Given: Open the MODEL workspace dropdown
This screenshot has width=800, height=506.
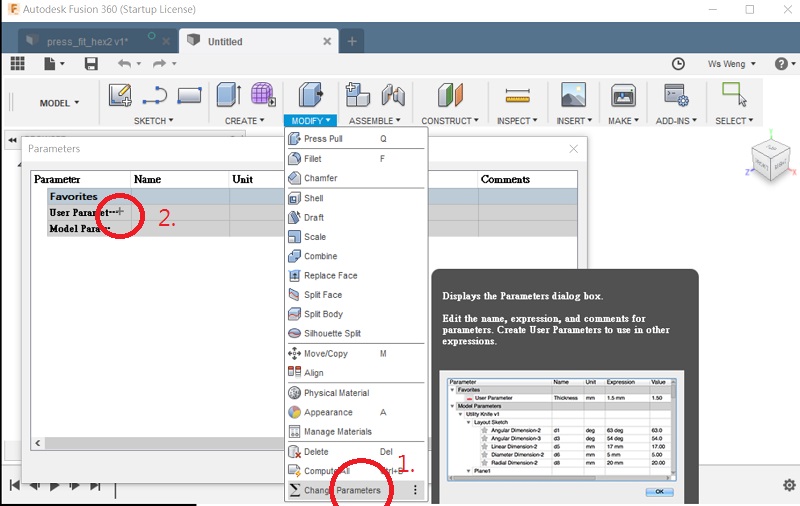Looking at the screenshot, I should (59, 103).
